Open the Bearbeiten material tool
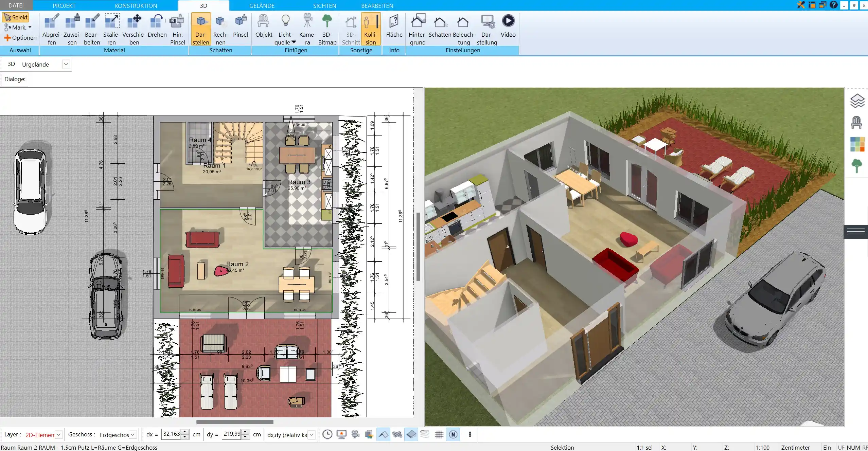Image resolution: width=868 pixels, height=451 pixels. [92, 29]
